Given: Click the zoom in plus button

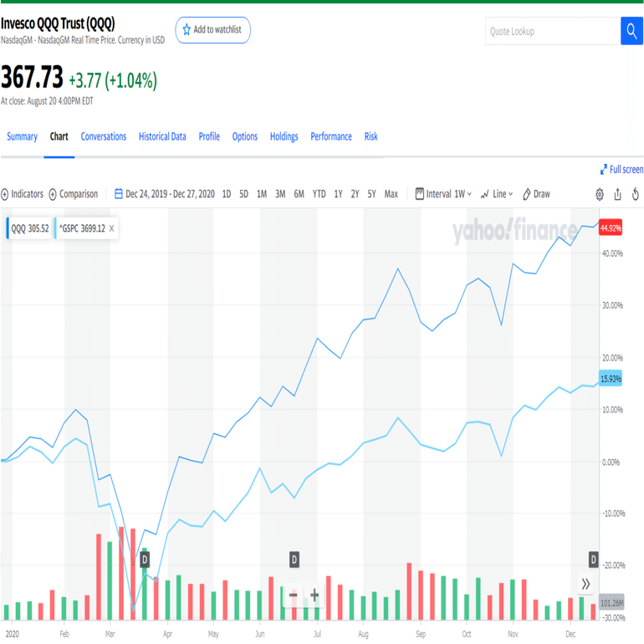Looking at the screenshot, I should point(314,595).
